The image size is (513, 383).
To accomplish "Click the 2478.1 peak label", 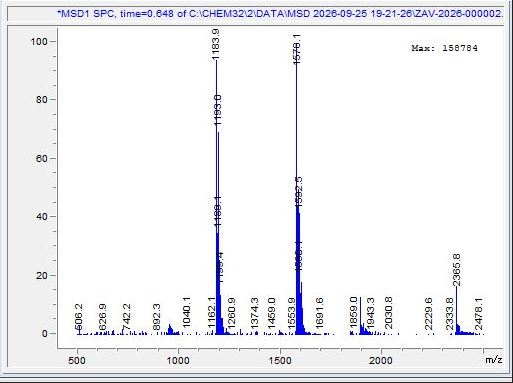I will click(x=479, y=314).
